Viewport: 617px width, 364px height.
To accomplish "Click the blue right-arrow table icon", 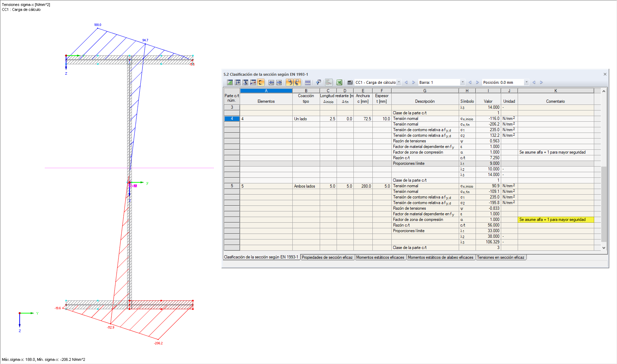I will click(279, 82).
